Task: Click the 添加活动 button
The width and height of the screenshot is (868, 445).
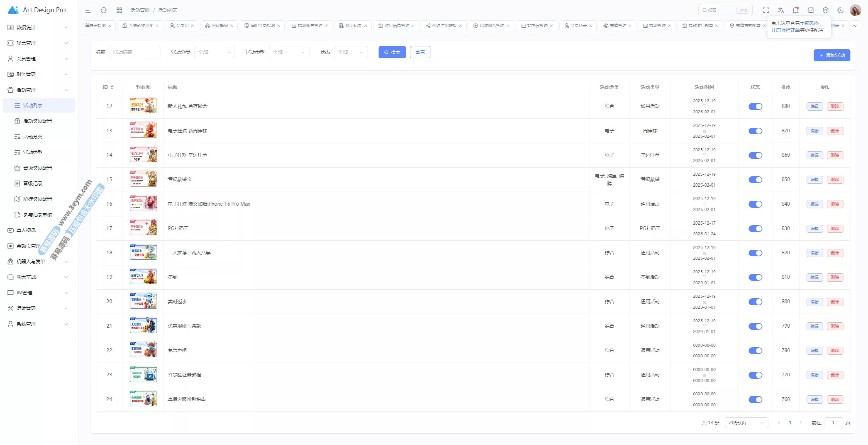Action: pyautogui.click(x=832, y=55)
